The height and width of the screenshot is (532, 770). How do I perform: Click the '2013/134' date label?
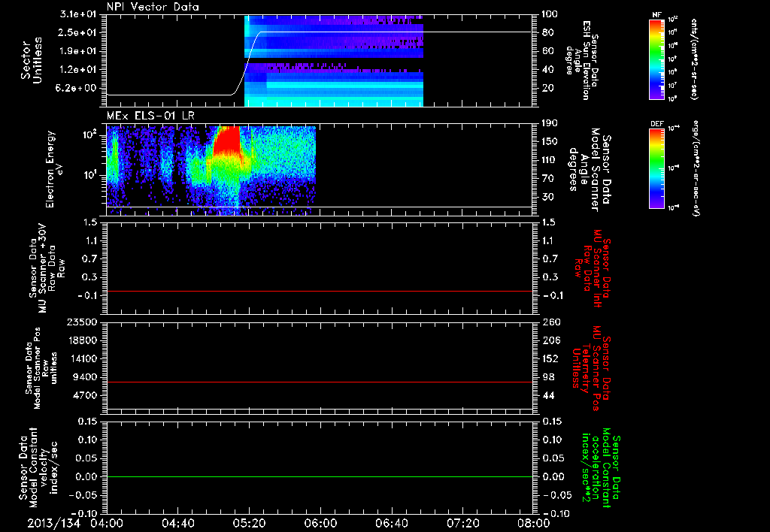53,523
